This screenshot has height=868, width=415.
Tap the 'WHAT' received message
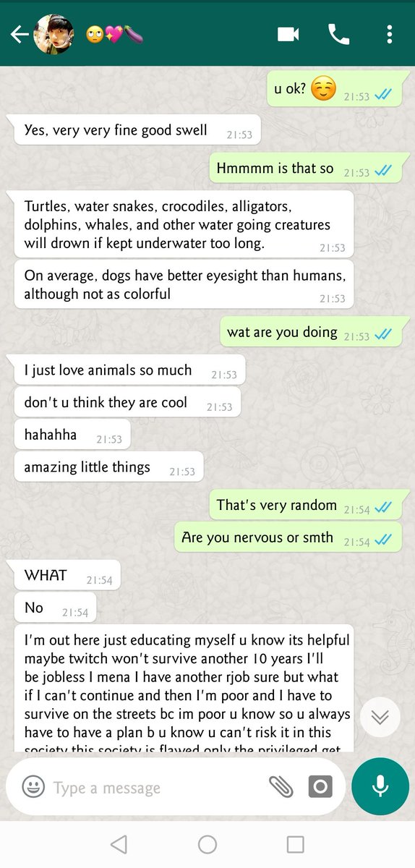[x=67, y=576]
